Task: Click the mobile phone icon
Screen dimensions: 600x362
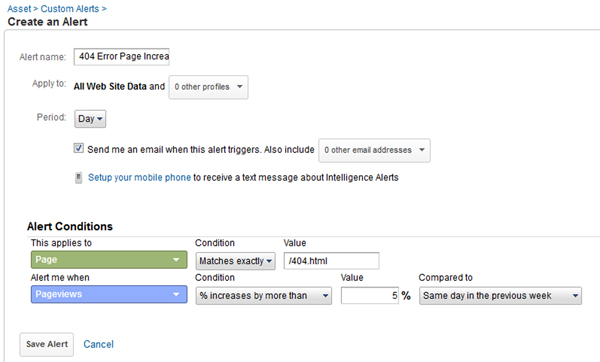Action: coord(78,178)
